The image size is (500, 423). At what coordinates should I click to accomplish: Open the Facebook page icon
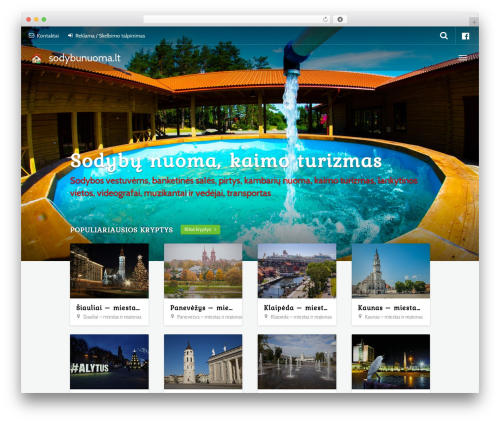[465, 36]
